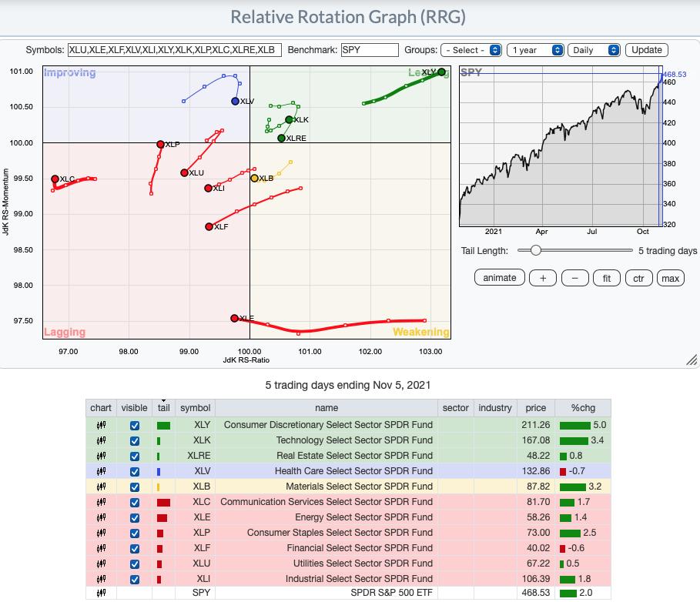Click the XLB data point on the graph
700x602 pixels.
254,178
